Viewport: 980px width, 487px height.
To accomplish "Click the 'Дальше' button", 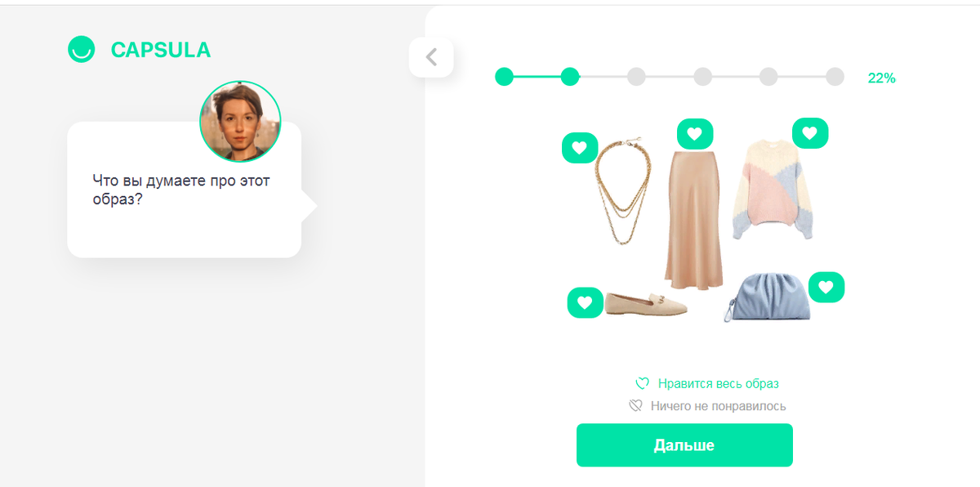I will tap(684, 445).
